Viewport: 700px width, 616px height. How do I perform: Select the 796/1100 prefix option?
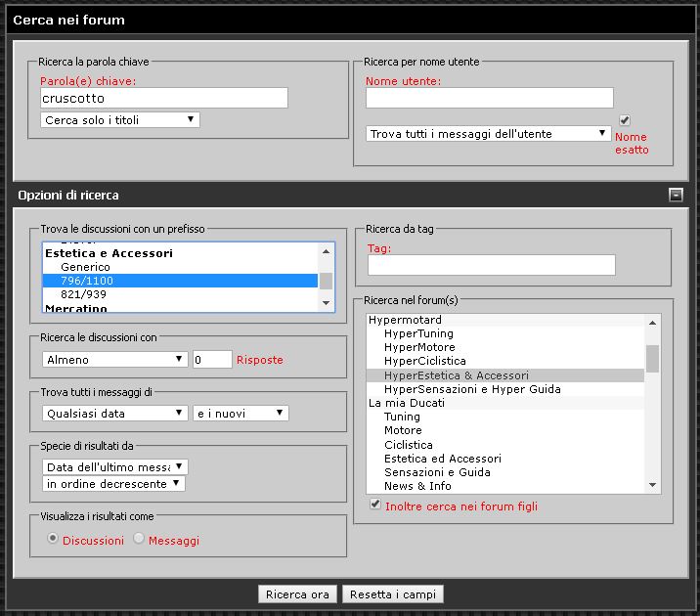click(180, 281)
